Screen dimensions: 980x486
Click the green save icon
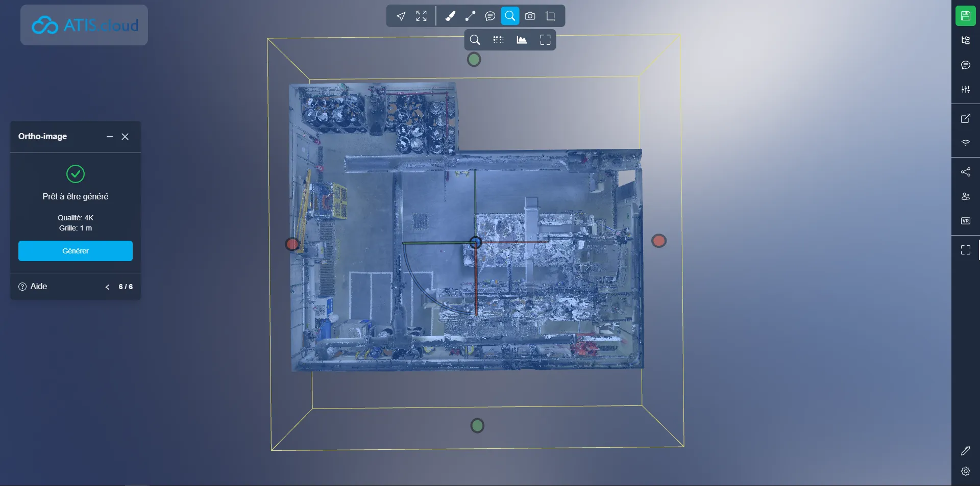(965, 16)
